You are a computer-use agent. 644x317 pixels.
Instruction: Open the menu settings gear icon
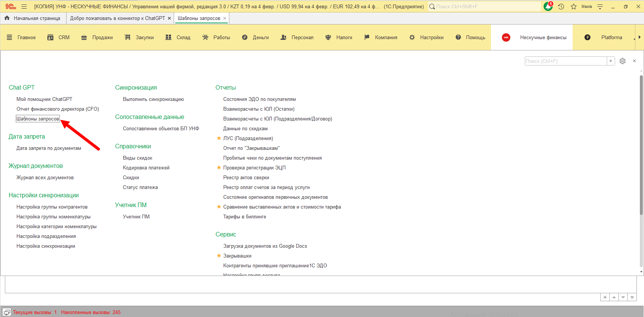coord(623,61)
